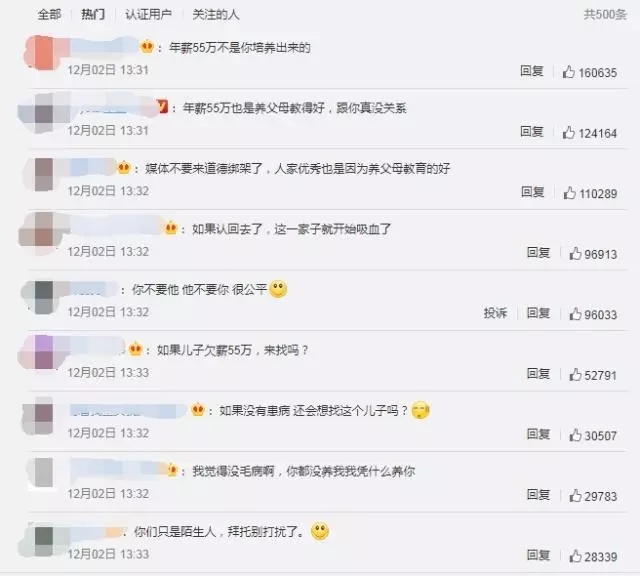The width and height of the screenshot is (640, 576).
Task: Click crown badge before 年薪55万不是你培养出来的
Action: 147,47
